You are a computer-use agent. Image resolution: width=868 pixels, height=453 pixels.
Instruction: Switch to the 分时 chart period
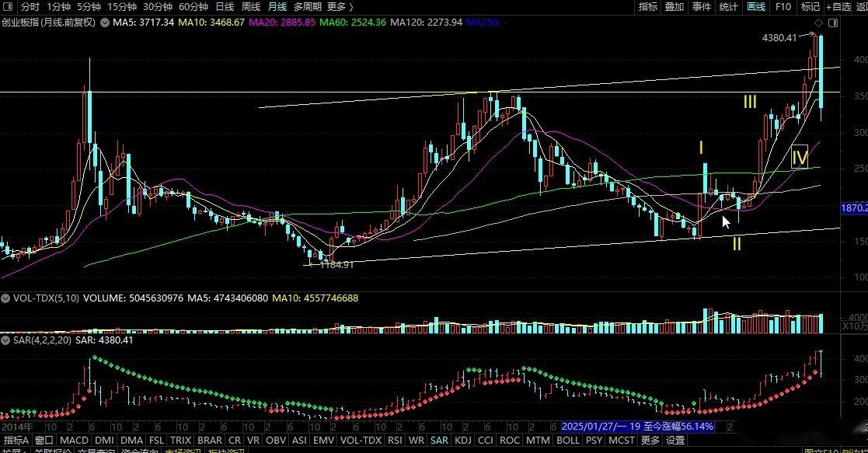tap(30, 7)
